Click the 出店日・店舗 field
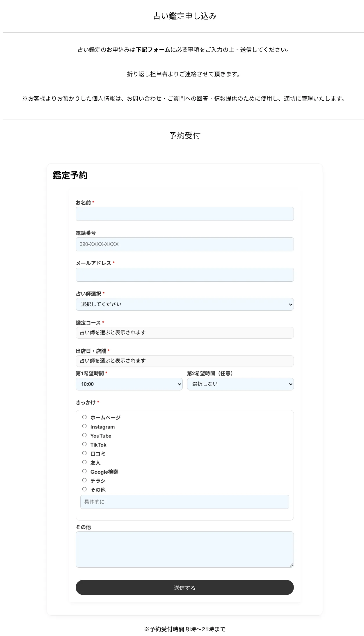The image size is (364, 636). click(184, 361)
